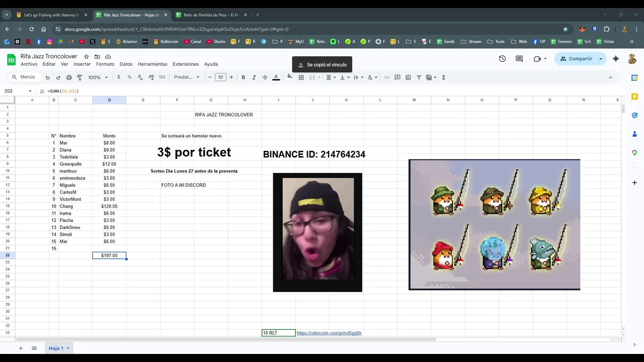Screen dimensions: 644x362
Task: Collapse the toolbar header chevron
Action: pos(610,77)
